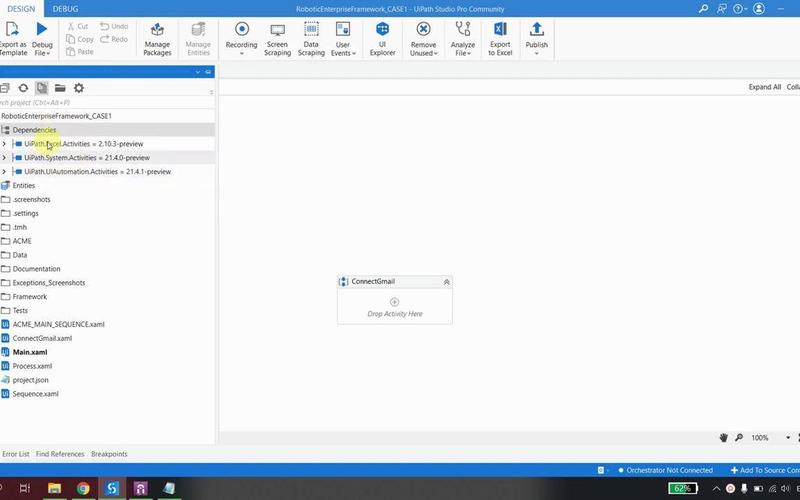The image size is (800, 500).
Task: Refresh the project panel
Action: pos(23,88)
